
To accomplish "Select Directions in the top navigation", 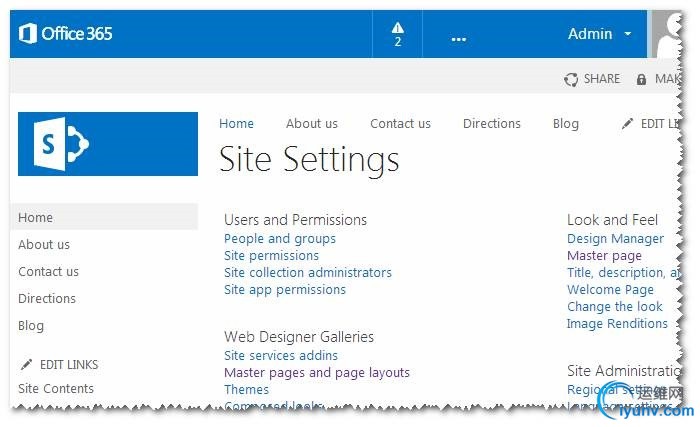I will point(491,124).
